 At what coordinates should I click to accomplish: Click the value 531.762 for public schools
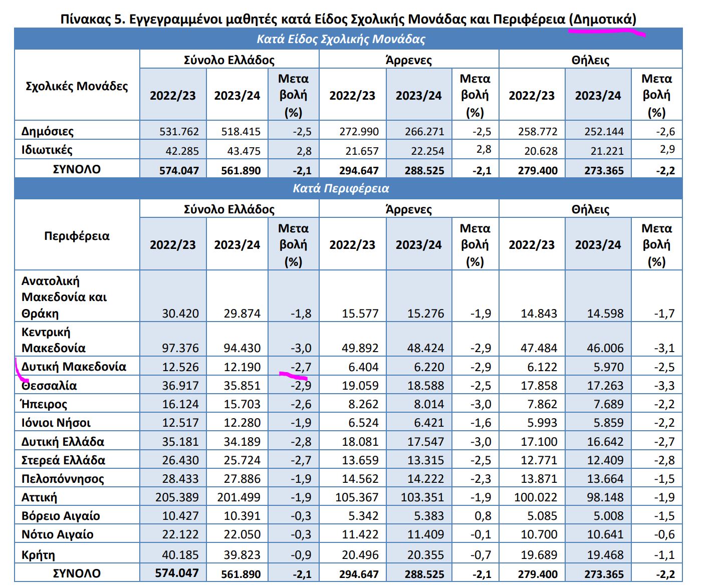tap(179, 132)
